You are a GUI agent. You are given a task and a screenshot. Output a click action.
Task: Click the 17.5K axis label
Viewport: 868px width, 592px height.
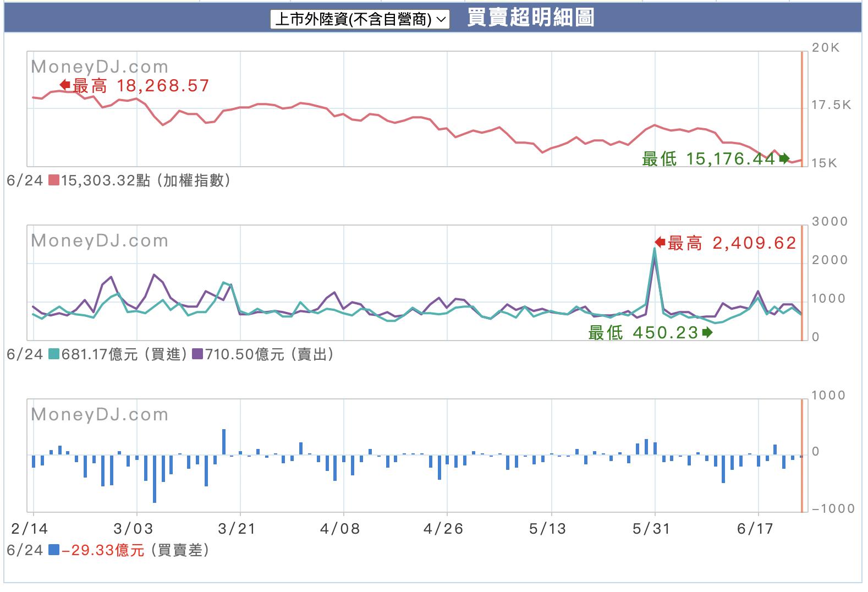(831, 105)
